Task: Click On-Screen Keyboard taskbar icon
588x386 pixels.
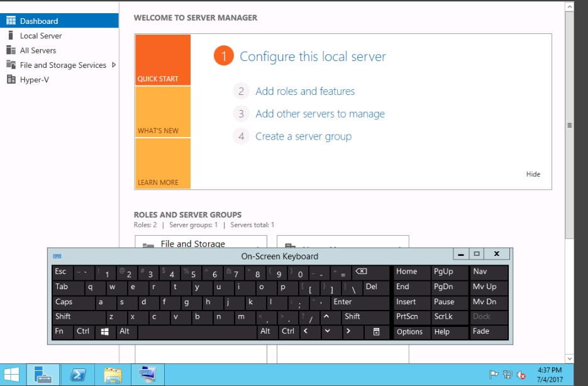Action: pyautogui.click(x=147, y=375)
